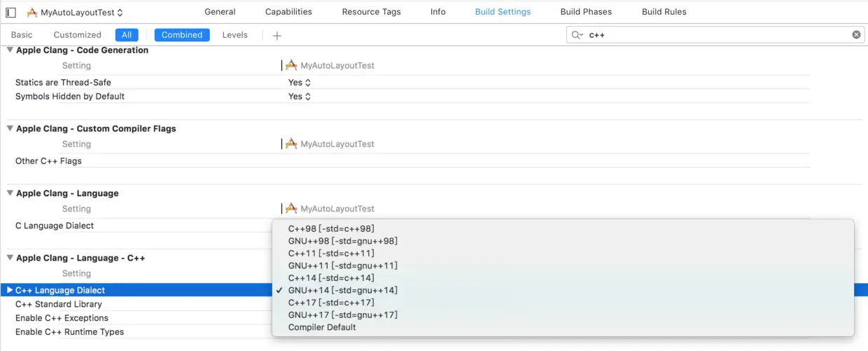Screen dimensions: 868x351
Task: Choose C++14 [-std=c++14] dialect
Action: point(563,278)
